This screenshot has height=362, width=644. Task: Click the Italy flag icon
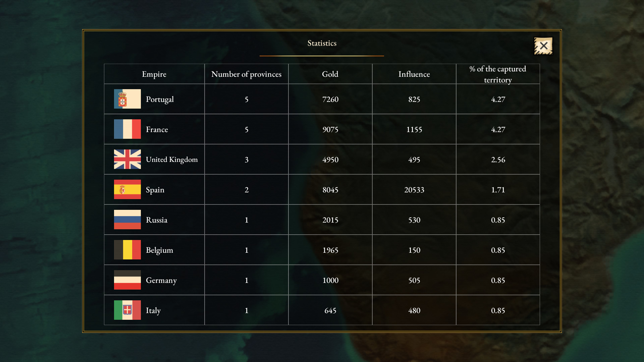point(127,310)
